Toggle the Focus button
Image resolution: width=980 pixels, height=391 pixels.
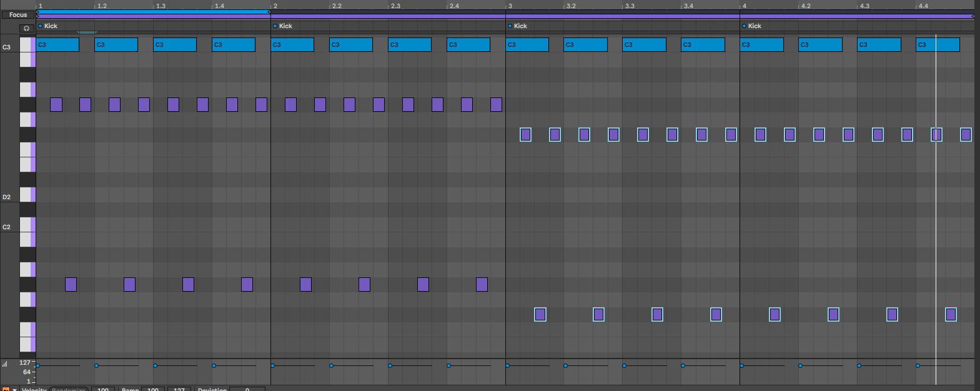point(18,14)
